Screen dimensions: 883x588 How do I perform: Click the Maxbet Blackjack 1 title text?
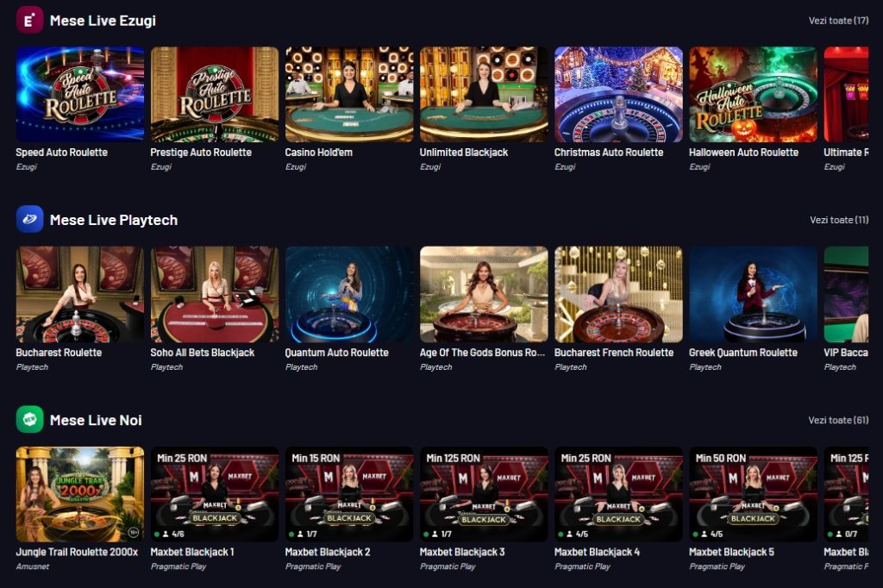coord(192,552)
